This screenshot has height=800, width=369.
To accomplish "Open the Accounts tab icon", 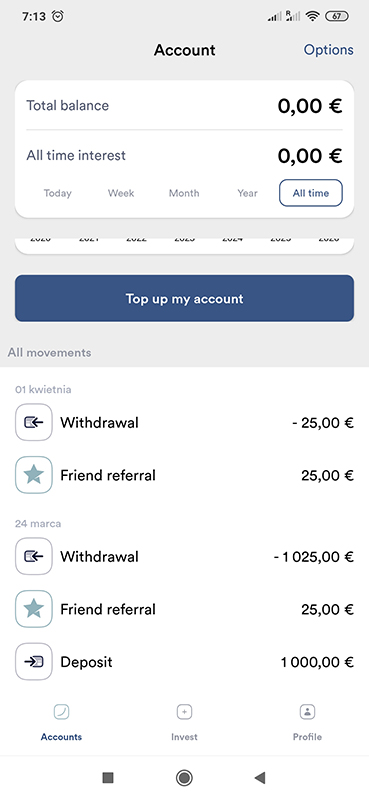I will (x=61, y=711).
